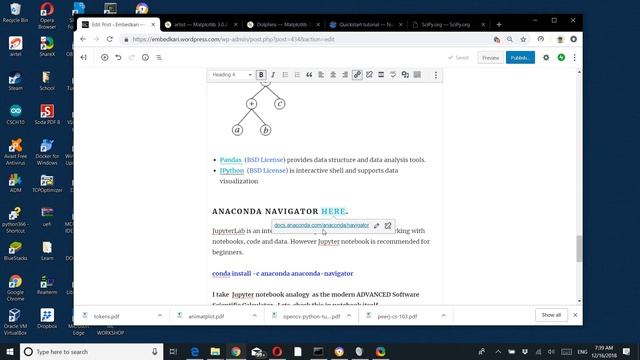Click the insert link toolbar icon
This screenshot has height=360, width=640.
click(357, 75)
